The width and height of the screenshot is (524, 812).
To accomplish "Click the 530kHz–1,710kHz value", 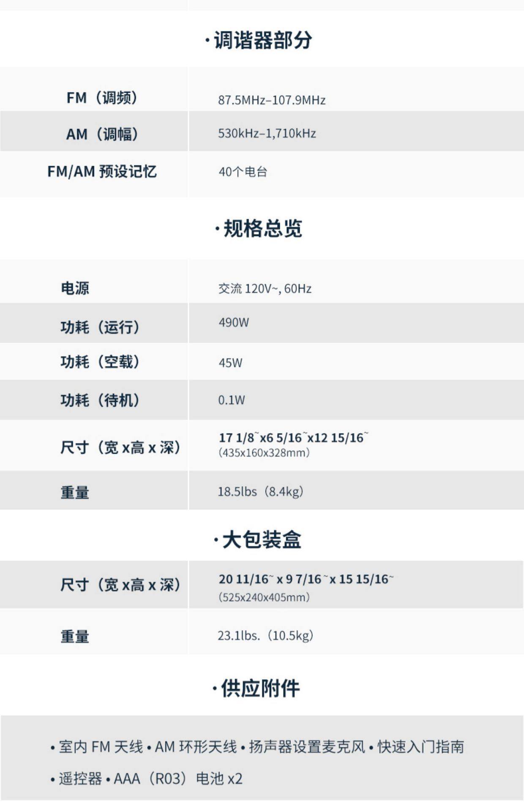I will coord(267,134).
